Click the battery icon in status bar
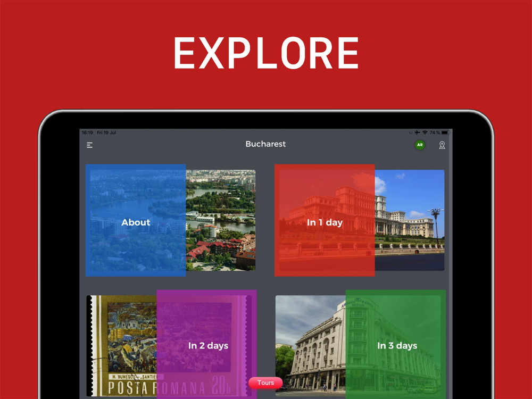Viewport: 532px width, 399px height. tap(446, 132)
